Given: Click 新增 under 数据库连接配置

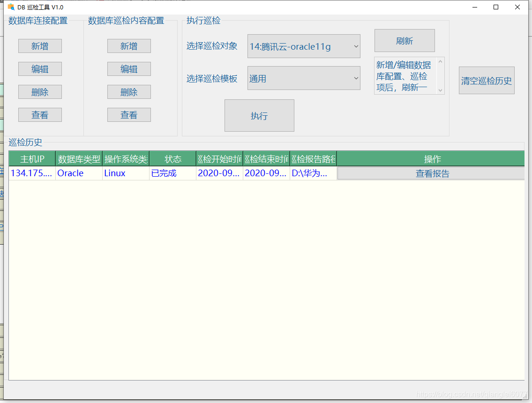Looking at the screenshot, I should (x=40, y=46).
